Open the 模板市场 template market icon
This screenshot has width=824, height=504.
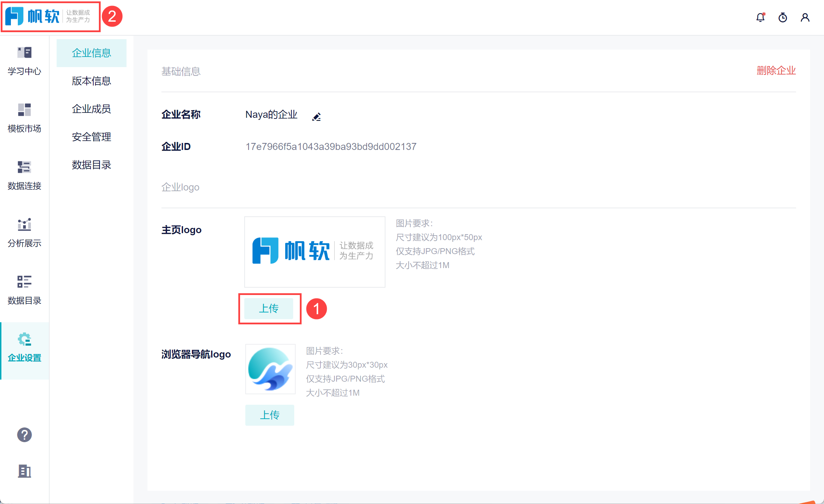(x=24, y=110)
